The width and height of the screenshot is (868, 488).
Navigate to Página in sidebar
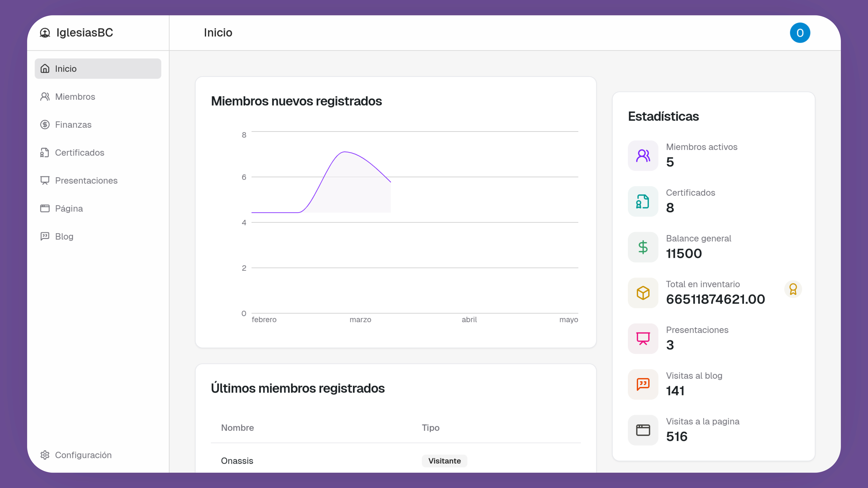(x=69, y=209)
